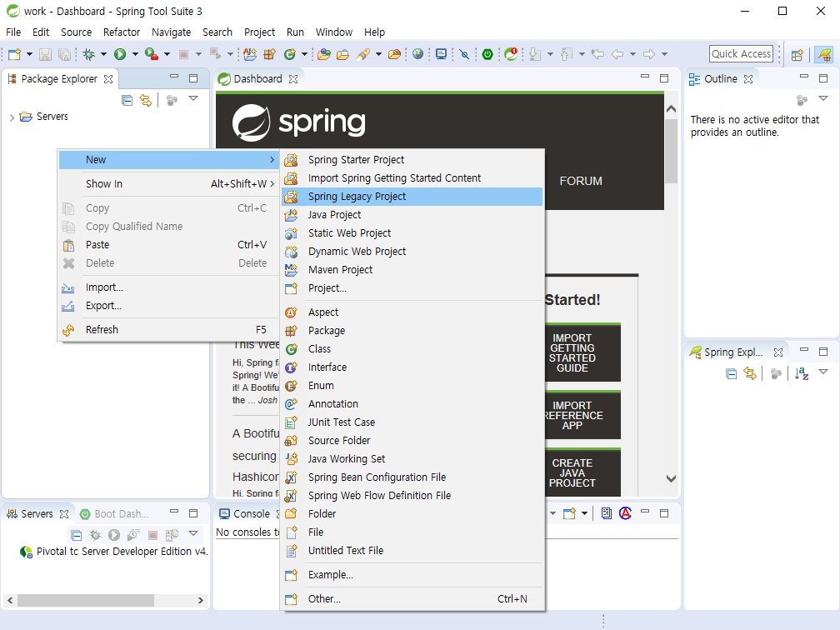840x630 pixels.
Task: Expand the Servers tree node
Action: [x=12, y=117]
